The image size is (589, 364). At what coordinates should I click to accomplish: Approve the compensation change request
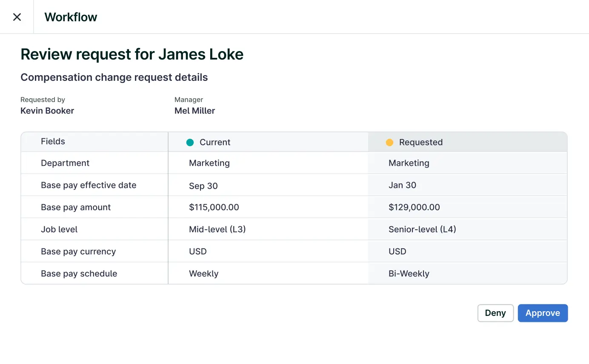coord(543,313)
